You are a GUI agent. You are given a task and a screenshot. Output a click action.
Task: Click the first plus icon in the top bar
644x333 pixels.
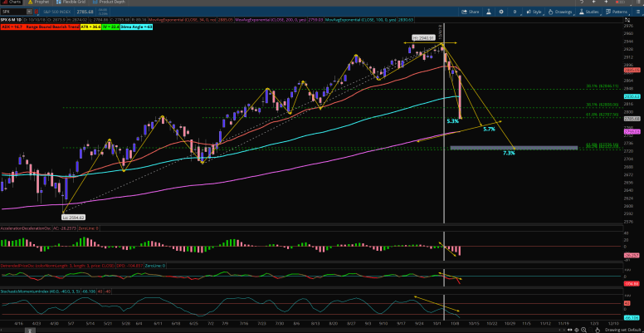coord(594,2)
